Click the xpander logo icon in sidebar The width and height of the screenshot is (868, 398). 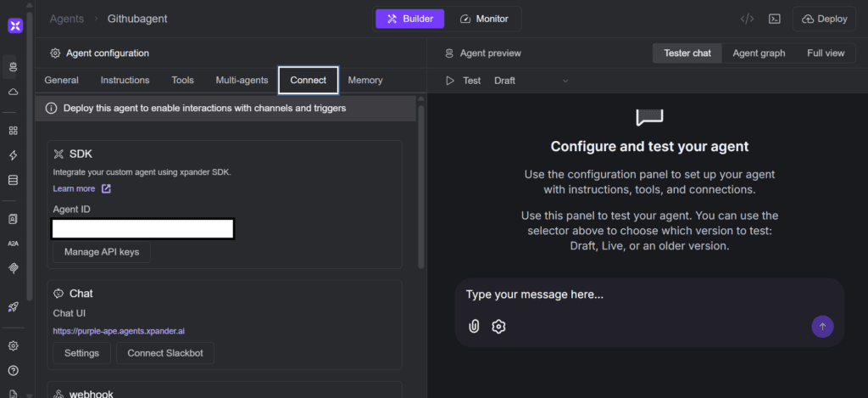point(15,25)
